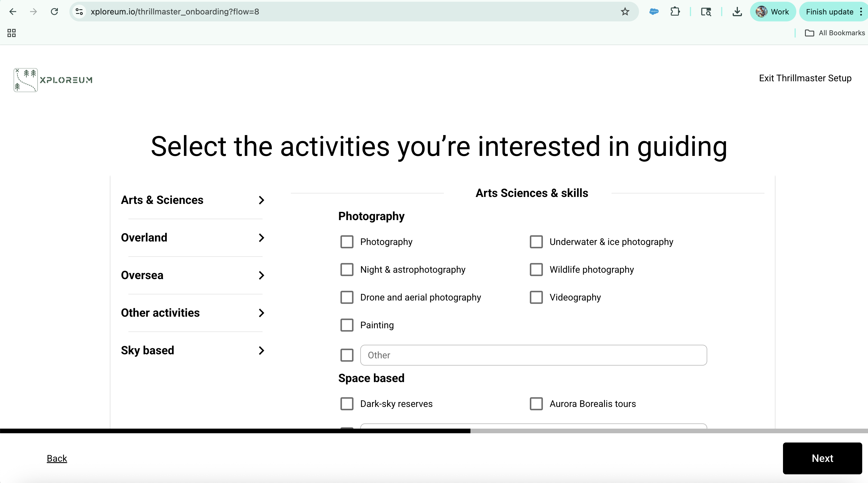The image size is (868, 483).
Task: Select Wildlife photography checkbox
Action: pos(536,270)
